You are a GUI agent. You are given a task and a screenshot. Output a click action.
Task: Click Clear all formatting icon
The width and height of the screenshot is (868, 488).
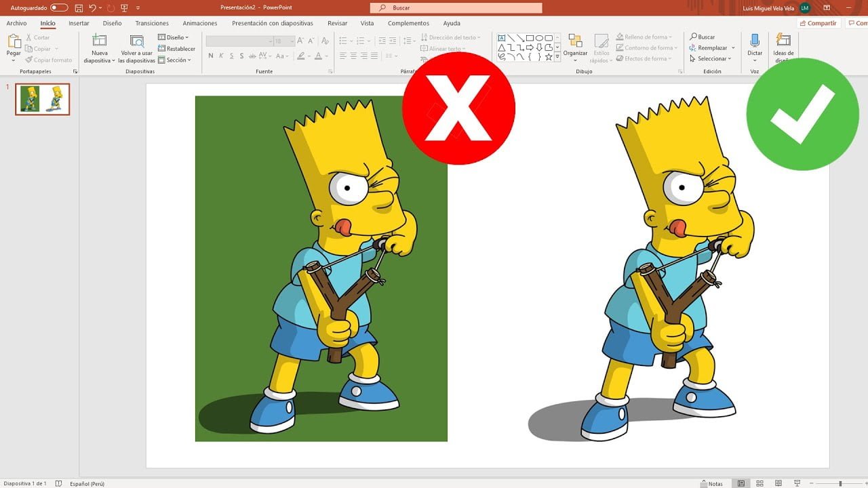pyautogui.click(x=324, y=41)
